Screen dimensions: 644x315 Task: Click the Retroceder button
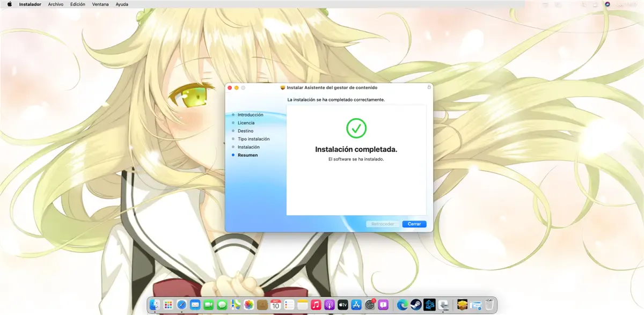coord(383,224)
